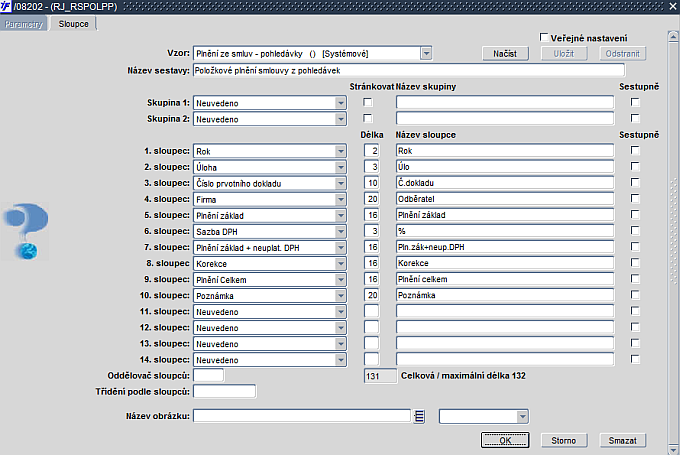Viewport: 680px width, 455px height.
Task: Check Sestupně for the % column
Action: 635,231
